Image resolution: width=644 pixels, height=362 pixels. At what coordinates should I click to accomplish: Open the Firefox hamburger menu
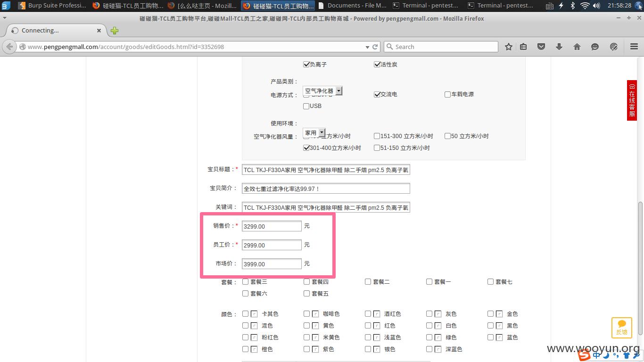(634, 47)
